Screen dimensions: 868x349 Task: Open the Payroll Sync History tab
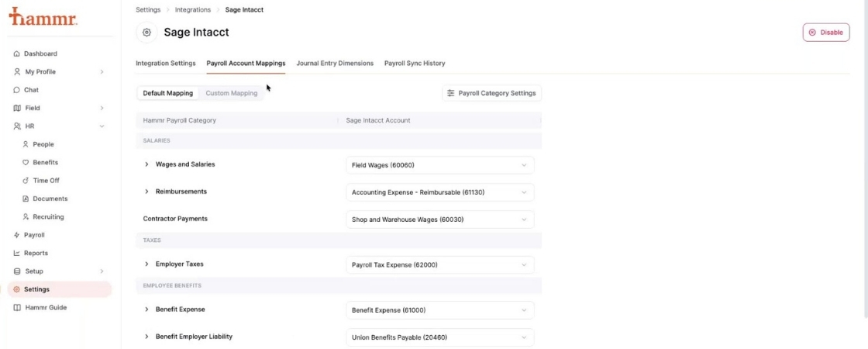[x=415, y=63]
